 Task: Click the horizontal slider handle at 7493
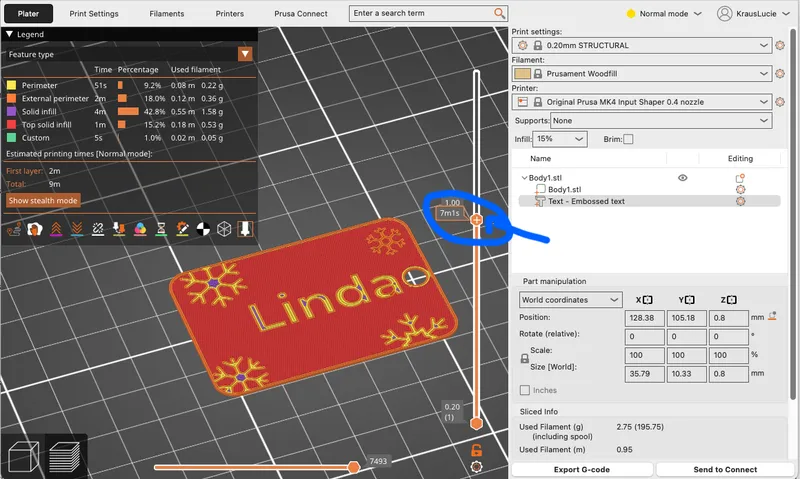353,467
